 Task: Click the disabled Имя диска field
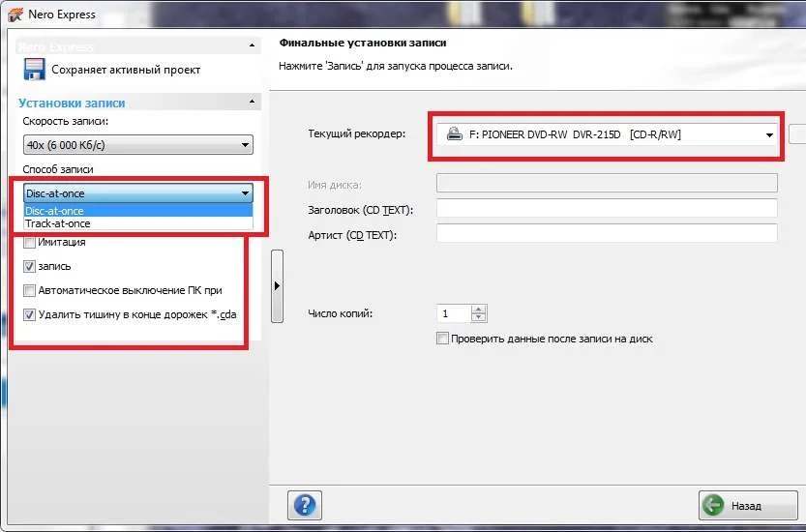pyautogui.click(x=607, y=183)
